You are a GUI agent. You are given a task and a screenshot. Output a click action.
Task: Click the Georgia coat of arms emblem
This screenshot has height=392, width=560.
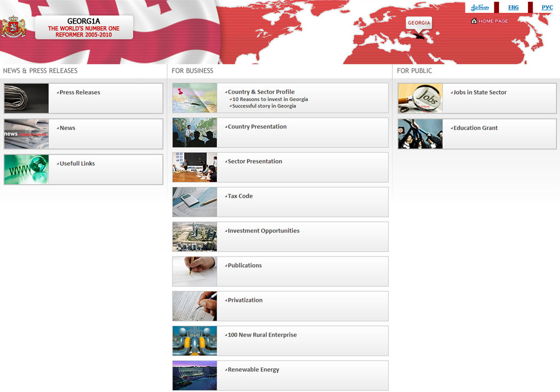click(13, 27)
